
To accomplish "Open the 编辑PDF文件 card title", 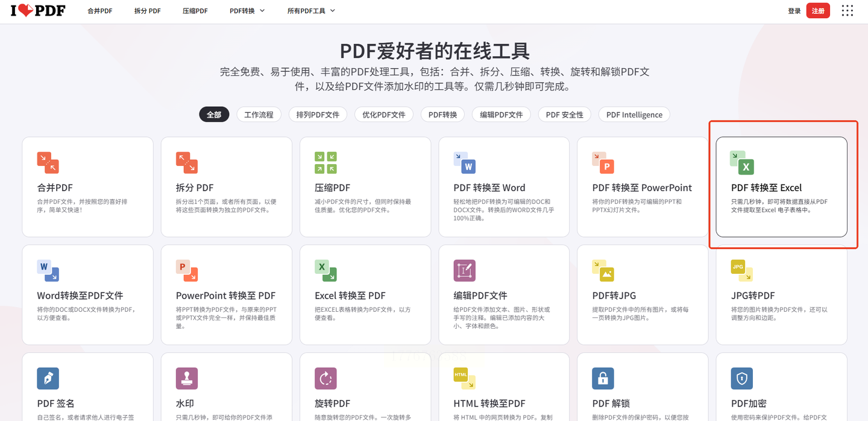I will [x=480, y=296].
